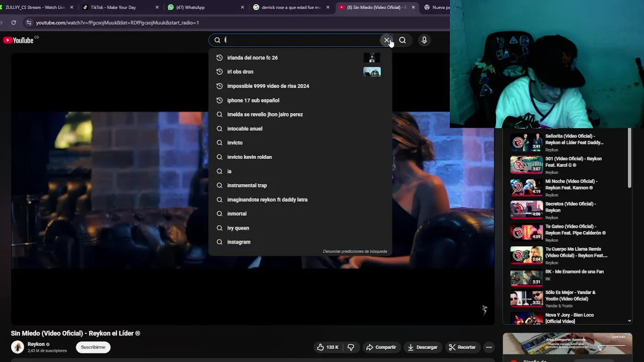Choose inmortal suggestion
This screenshot has height=362, width=644.
(x=300, y=214)
